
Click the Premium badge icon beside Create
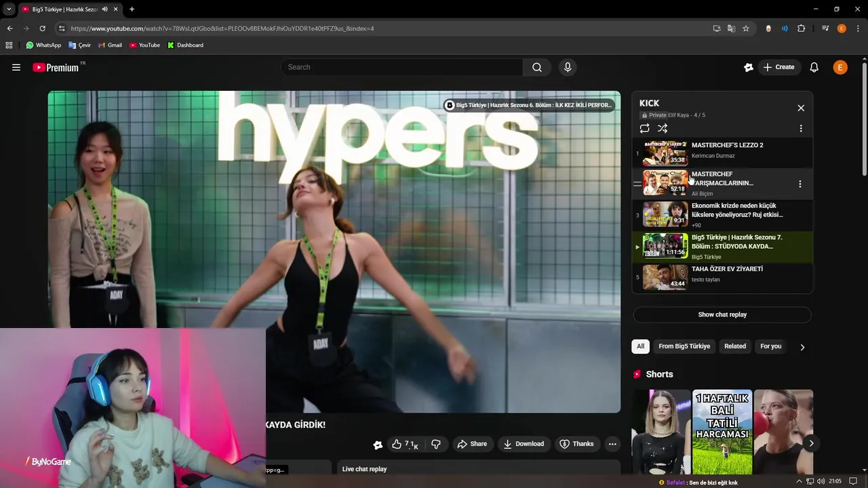click(749, 67)
